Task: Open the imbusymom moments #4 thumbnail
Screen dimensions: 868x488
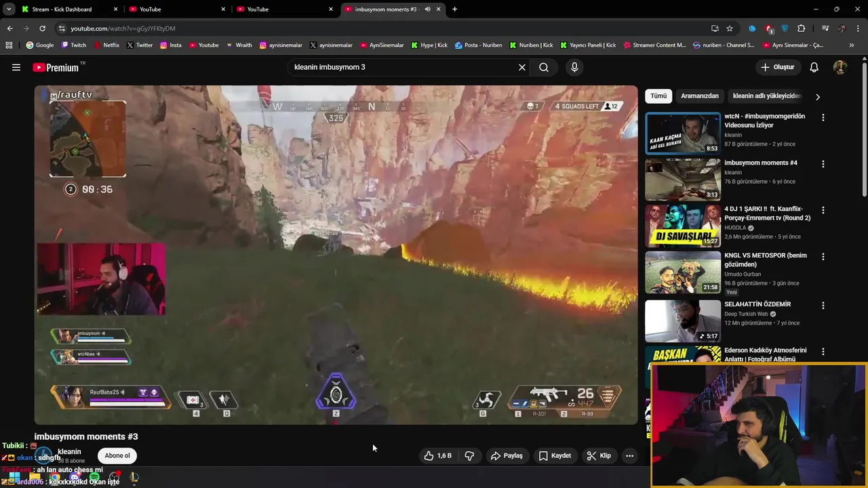Action: click(683, 180)
